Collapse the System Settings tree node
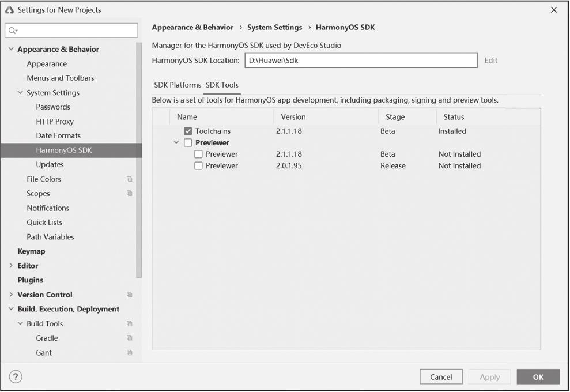 coord(20,93)
